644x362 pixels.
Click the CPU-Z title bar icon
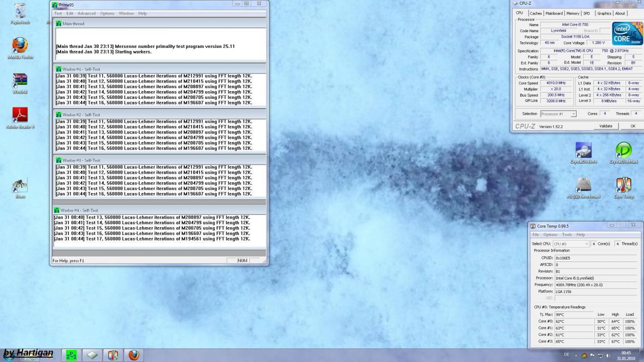tap(515, 3)
